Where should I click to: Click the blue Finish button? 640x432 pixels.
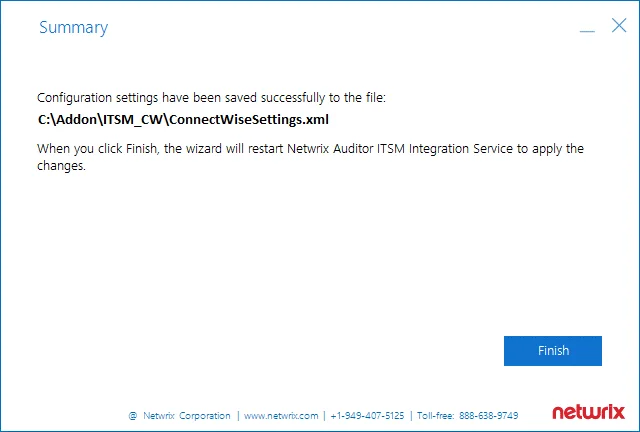coord(553,351)
